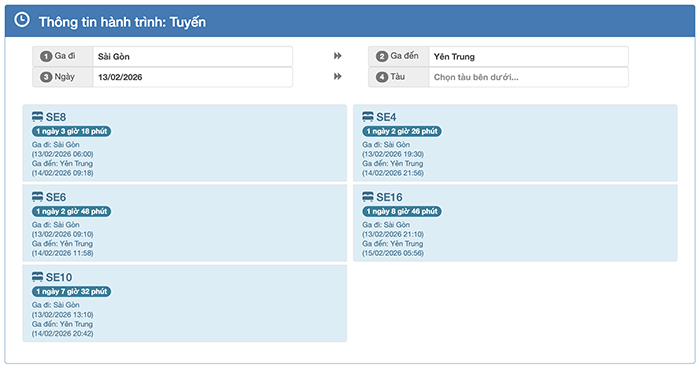
Task: Click duration badge '1 ngày 8 giờ 46 phút'
Action: coord(402,211)
